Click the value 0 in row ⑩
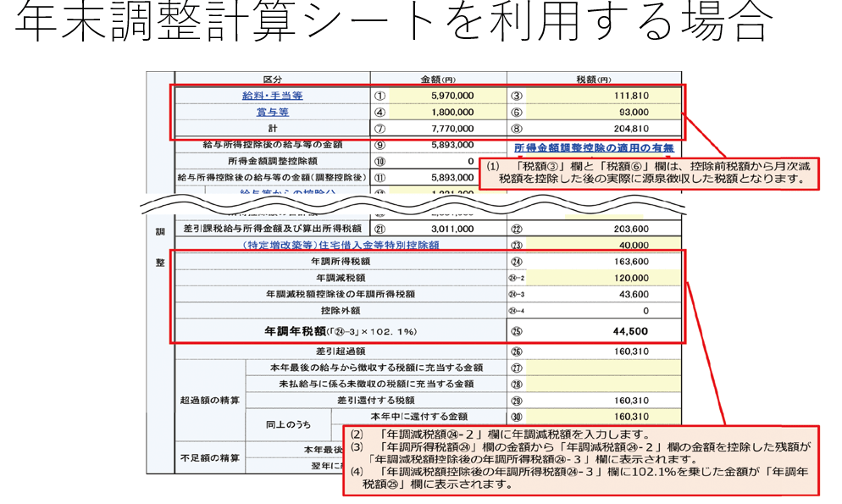This screenshot has height=504, width=842. coord(470,161)
